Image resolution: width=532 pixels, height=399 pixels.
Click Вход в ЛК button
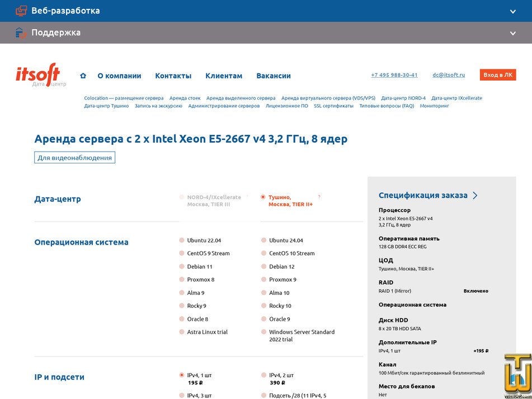click(498, 75)
